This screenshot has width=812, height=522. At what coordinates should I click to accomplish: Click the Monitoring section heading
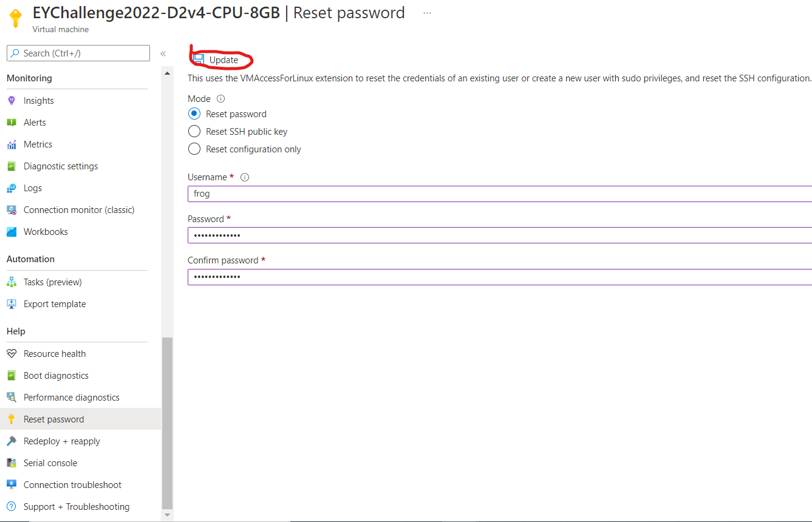pos(29,78)
